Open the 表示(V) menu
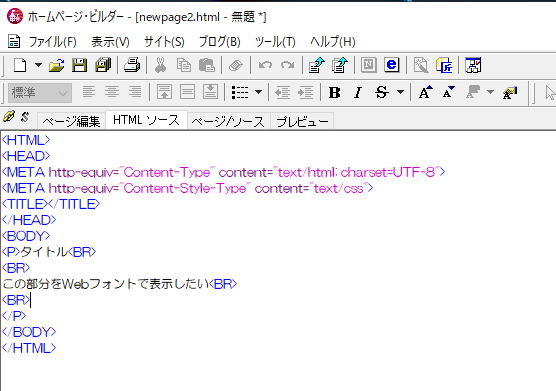This screenshot has height=391, width=556. [110, 42]
